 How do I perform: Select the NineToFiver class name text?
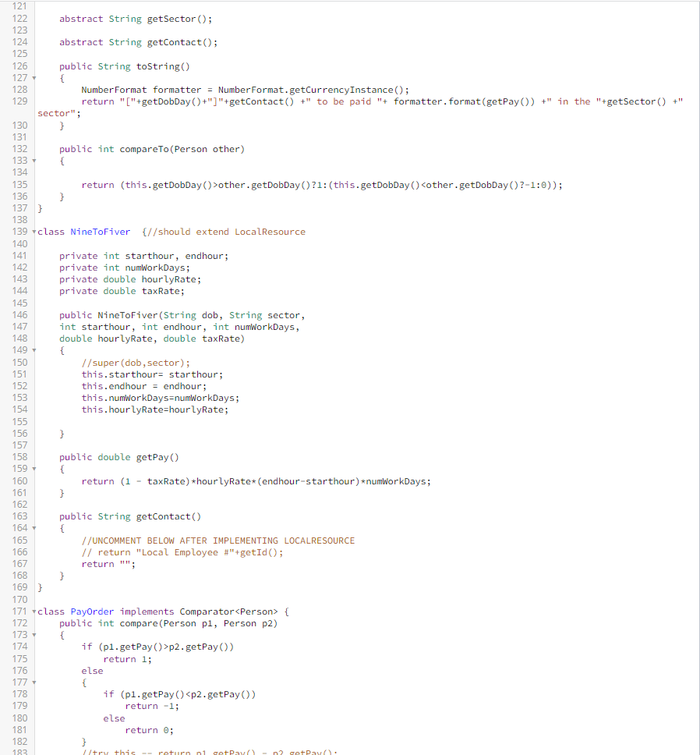tap(100, 232)
